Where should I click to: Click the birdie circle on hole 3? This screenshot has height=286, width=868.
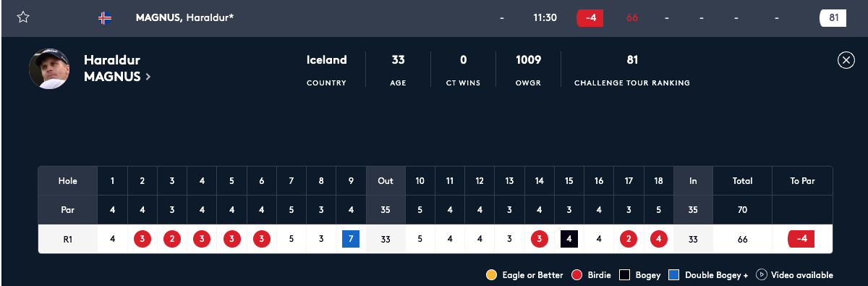click(172, 239)
